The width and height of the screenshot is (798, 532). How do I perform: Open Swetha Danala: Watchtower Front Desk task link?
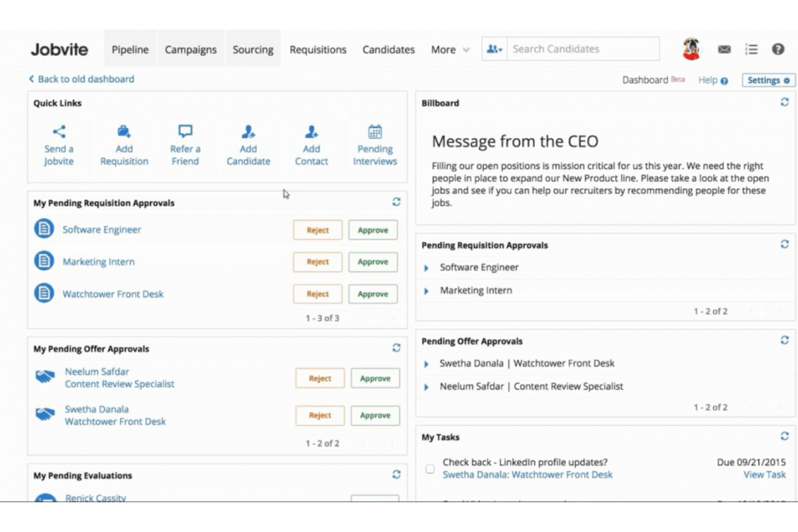point(527,475)
